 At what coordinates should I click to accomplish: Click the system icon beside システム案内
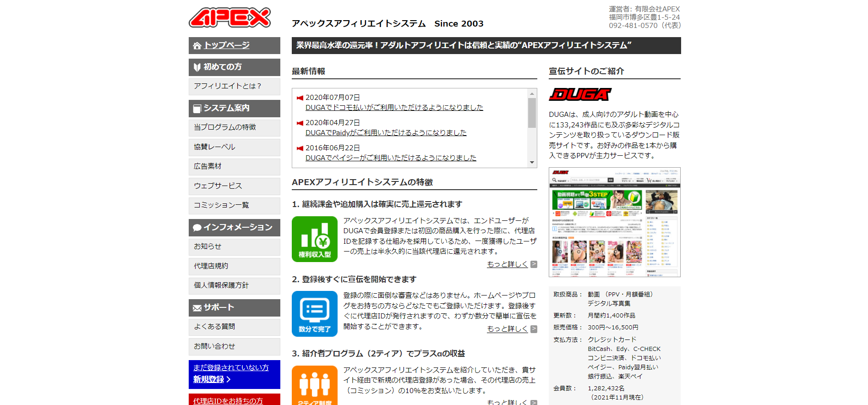click(x=197, y=109)
